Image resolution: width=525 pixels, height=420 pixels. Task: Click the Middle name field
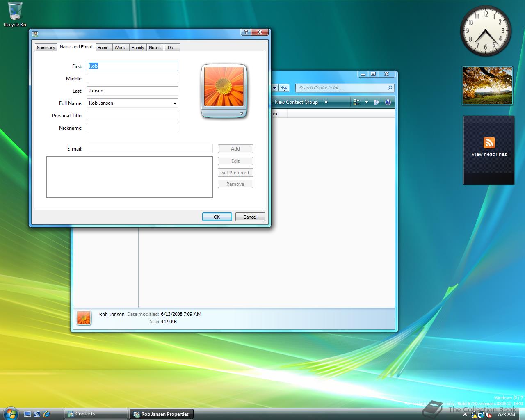coord(132,78)
